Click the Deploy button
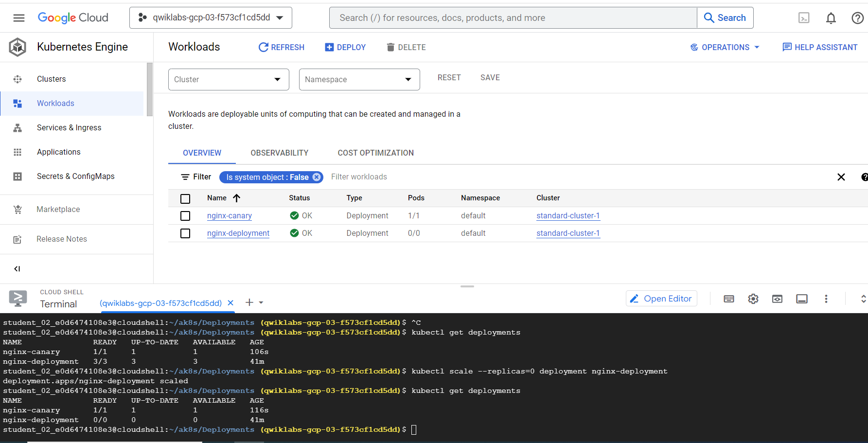 point(345,47)
